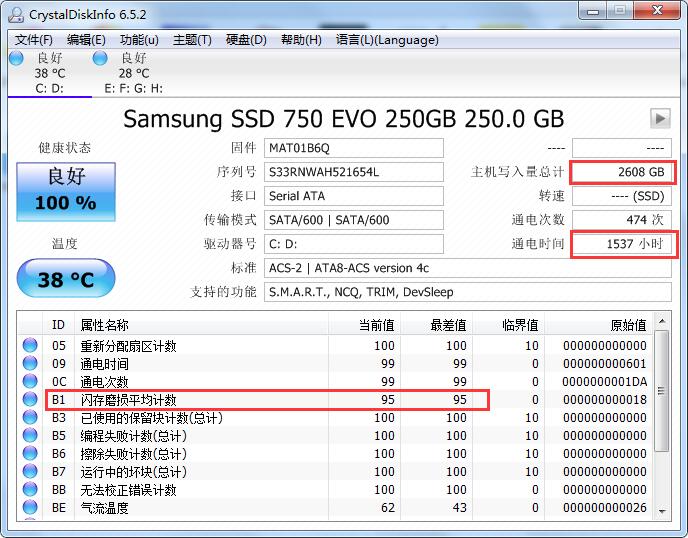Image resolution: width=688 pixels, height=538 pixels.
Task: Select the 编程失败计数(总计) row
Action: coord(336,435)
